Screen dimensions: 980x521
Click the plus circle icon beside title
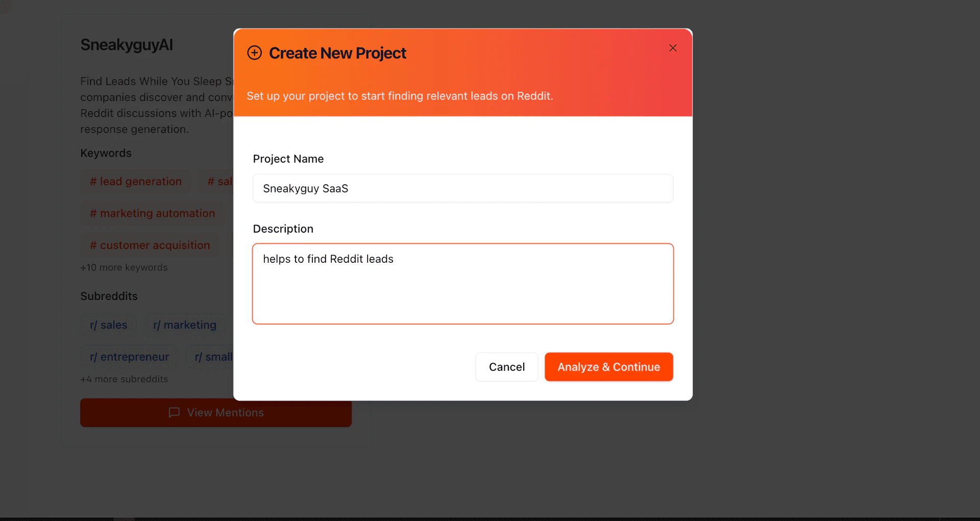pos(254,53)
